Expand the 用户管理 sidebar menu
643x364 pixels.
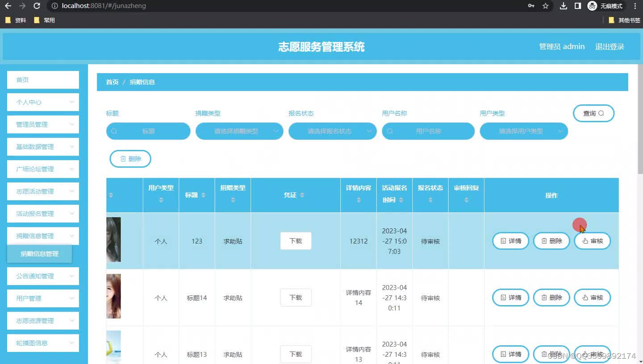click(43, 298)
